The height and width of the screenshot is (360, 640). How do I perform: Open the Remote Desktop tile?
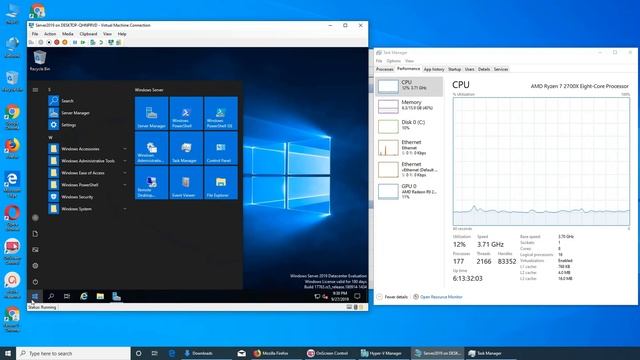coord(151,182)
